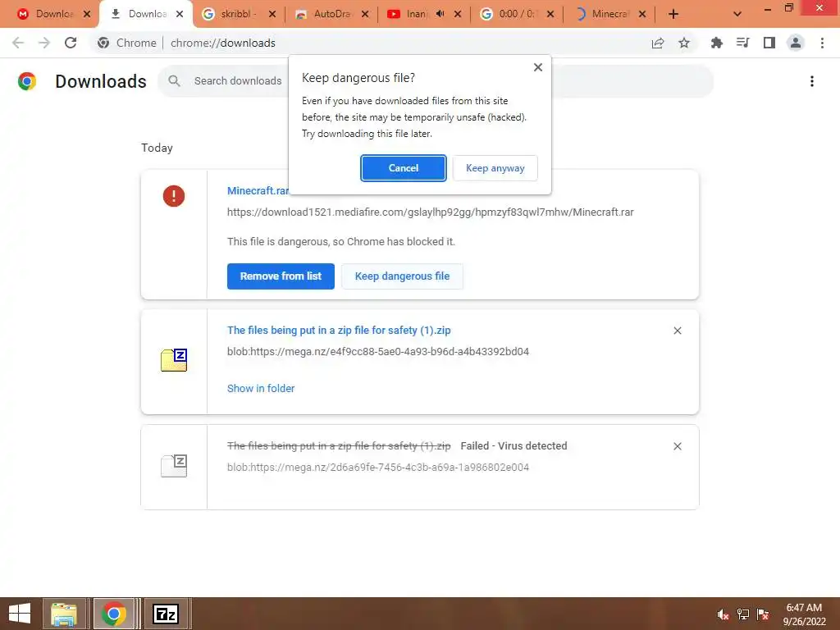Click the mediafire.com download URL text
Screen dimensions: 840x630
click(x=430, y=212)
